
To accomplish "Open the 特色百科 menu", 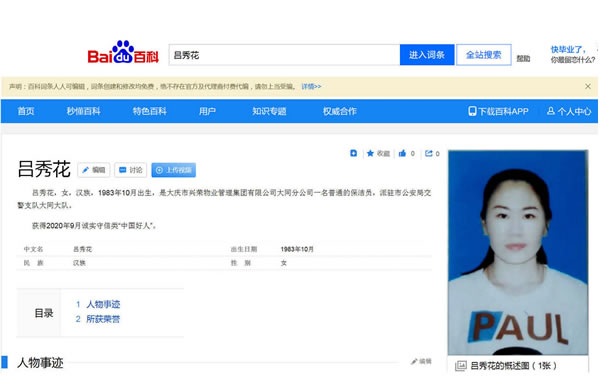I will click(x=150, y=111).
